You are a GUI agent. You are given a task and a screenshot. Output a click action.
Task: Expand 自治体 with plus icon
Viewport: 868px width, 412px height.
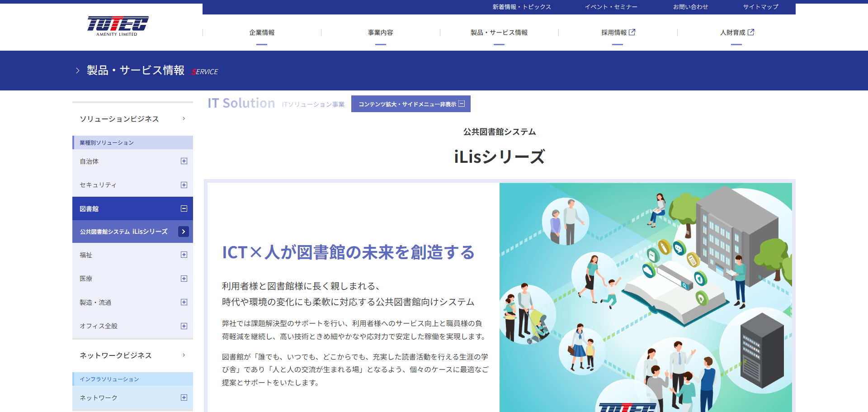[184, 161]
